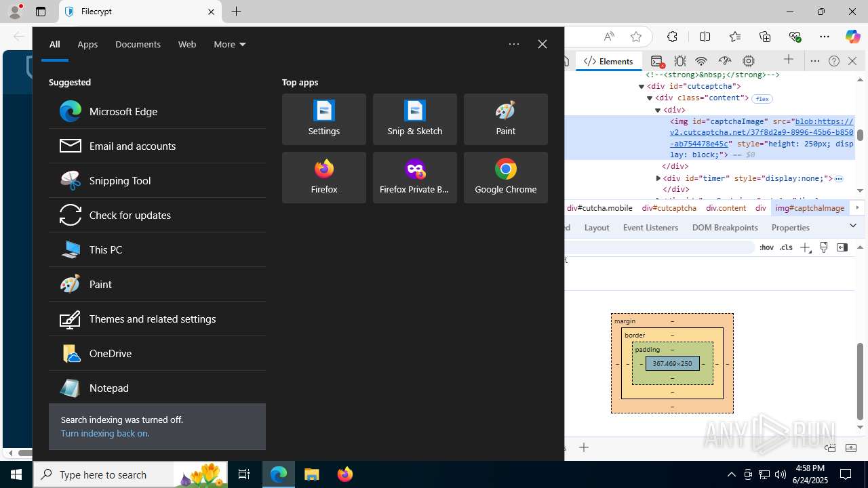Open Edge Favorites star-list icon
This screenshot has height=488, width=868.
(735, 37)
